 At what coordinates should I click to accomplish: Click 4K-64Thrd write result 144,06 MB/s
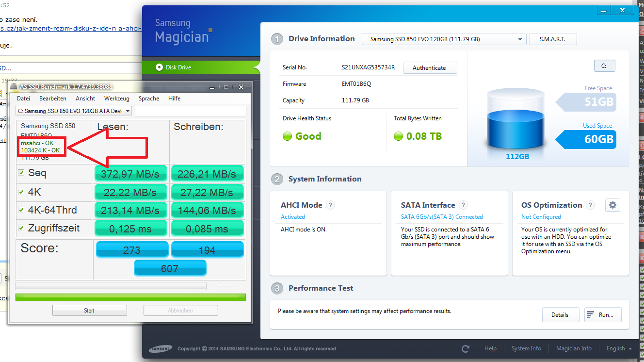tap(207, 210)
